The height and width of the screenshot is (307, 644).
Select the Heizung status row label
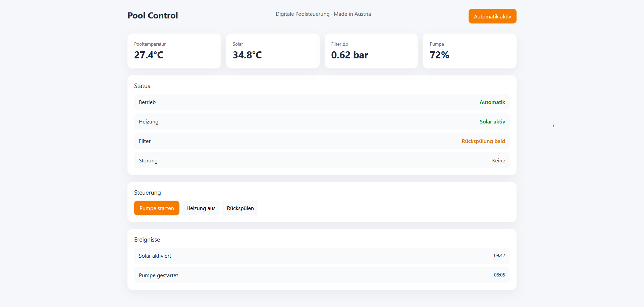(x=149, y=121)
